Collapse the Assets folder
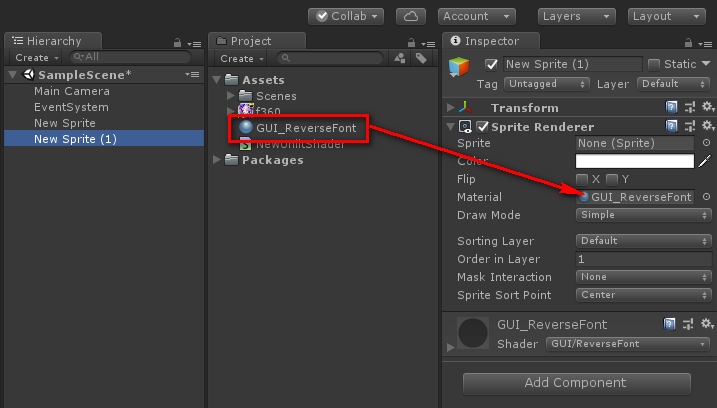The height and width of the screenshot is (408, 717). (x=217, y=80)
